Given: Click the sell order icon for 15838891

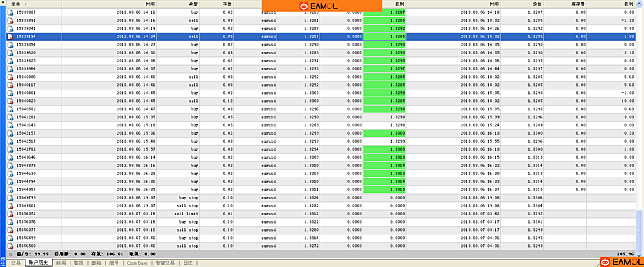Looking at the screenshot, I should pyautogui.click(x=10, y=21).
